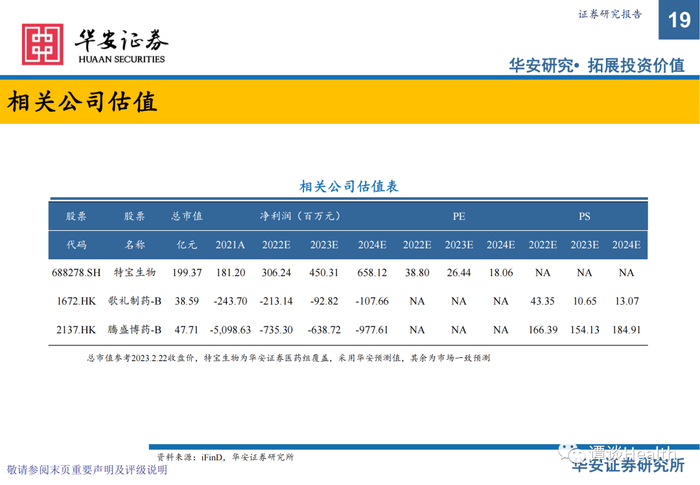Click the profit value -638.72
700x485 pixels.
coord(324,330)
